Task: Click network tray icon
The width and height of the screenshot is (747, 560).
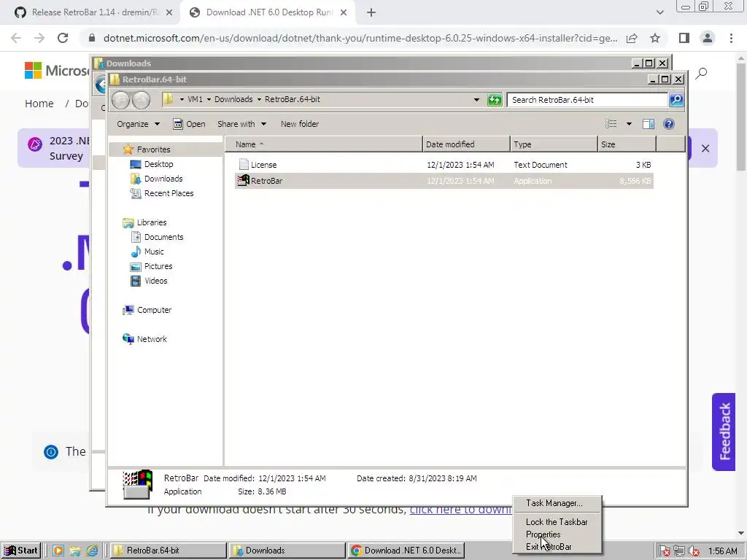Action: (x=679, y=551)
